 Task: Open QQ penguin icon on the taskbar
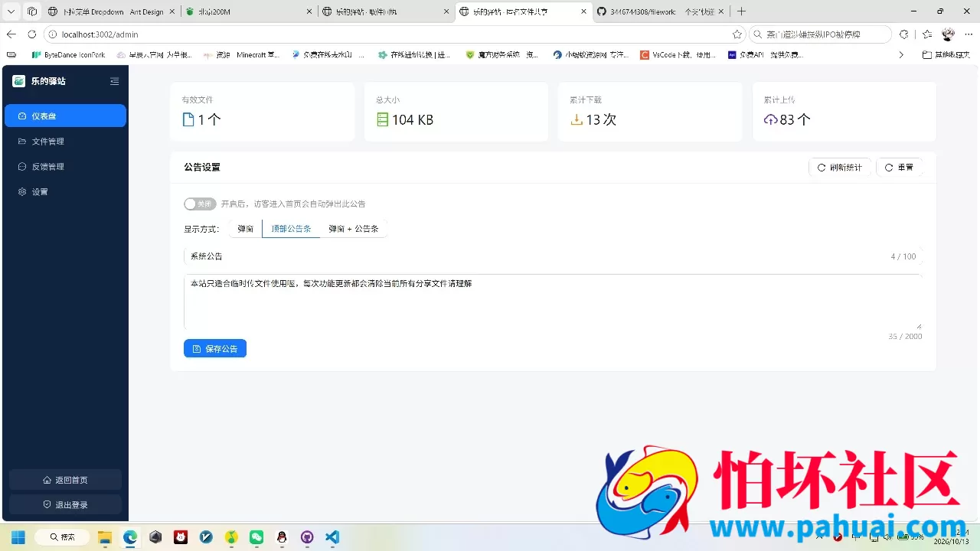point(282,537)
